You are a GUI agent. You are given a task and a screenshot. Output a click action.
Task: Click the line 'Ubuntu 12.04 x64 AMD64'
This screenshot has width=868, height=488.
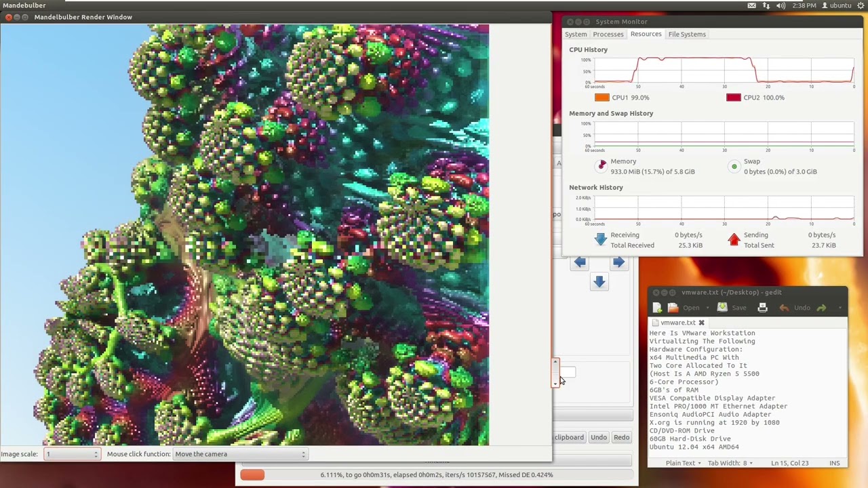(694, 447)
